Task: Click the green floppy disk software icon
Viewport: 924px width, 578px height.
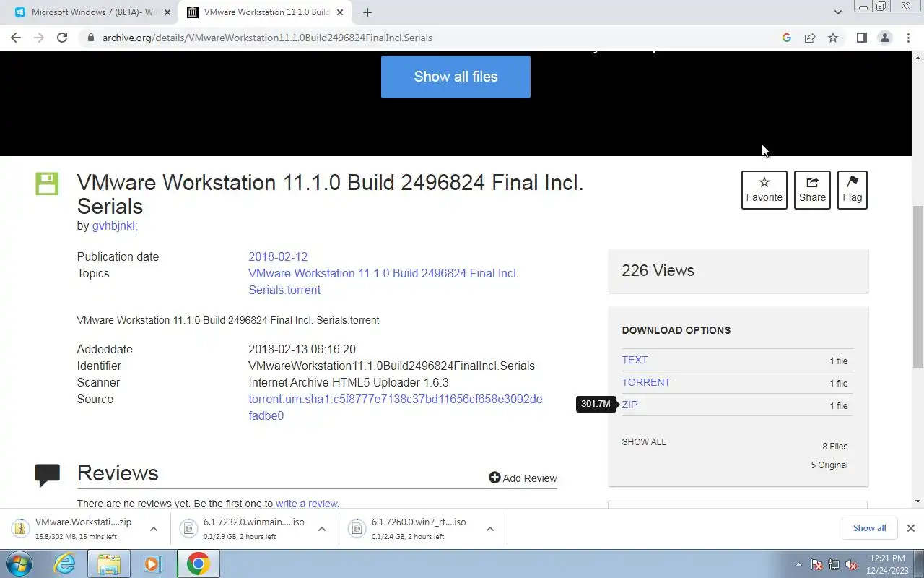Action: (47, 184)
